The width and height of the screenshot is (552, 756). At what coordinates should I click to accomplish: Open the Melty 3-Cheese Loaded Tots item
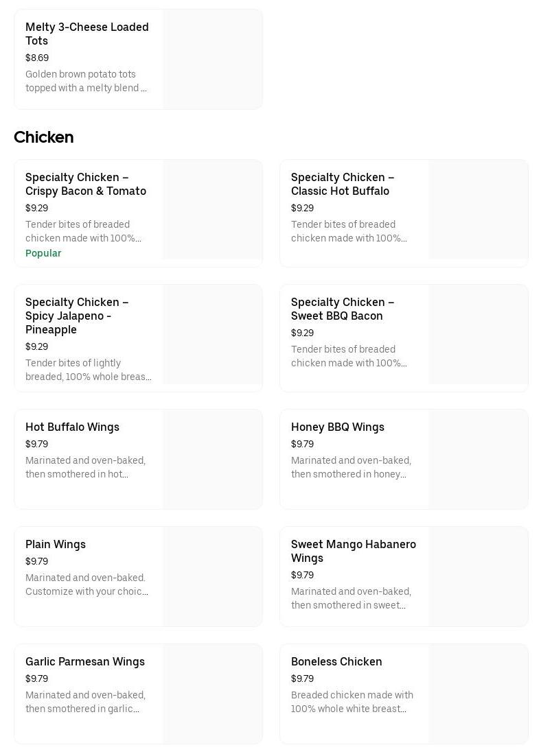[87, 34]
